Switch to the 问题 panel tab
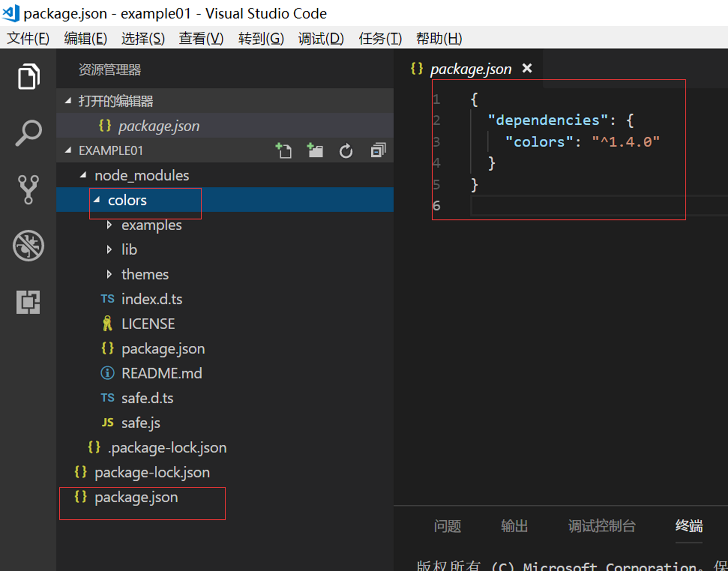Image resolution: width=728 pixels, height=571 pixels. tap(447, 526)
